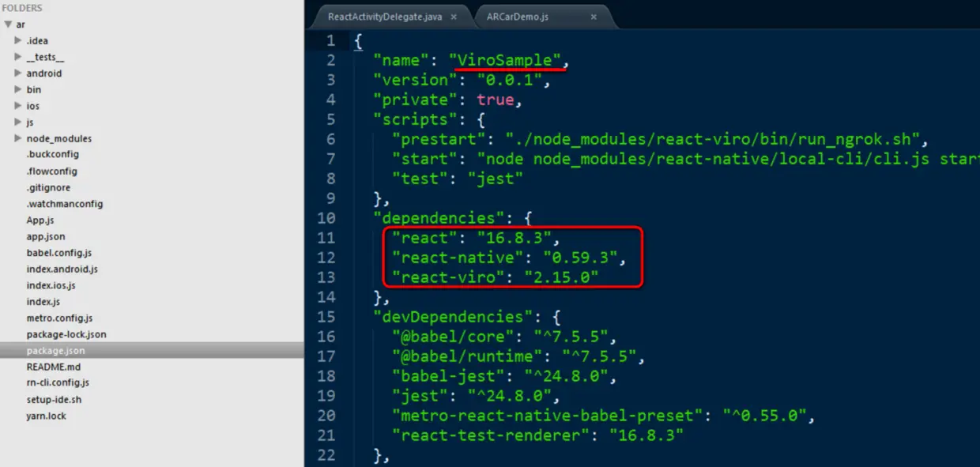Click line number 15 in gutter
This screenshot has width=980, height=467.
[x=326, y=317]
